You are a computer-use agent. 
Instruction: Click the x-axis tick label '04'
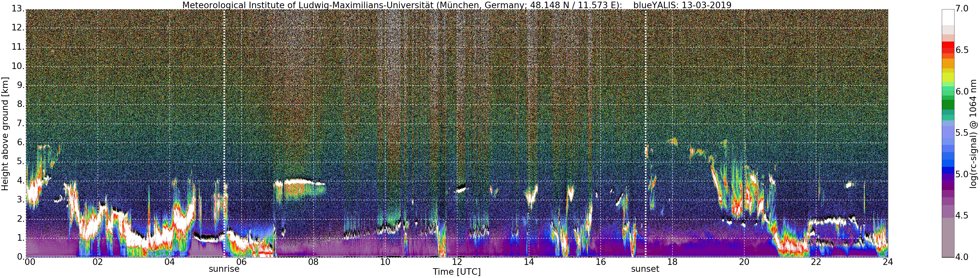(x=170, y=262)
